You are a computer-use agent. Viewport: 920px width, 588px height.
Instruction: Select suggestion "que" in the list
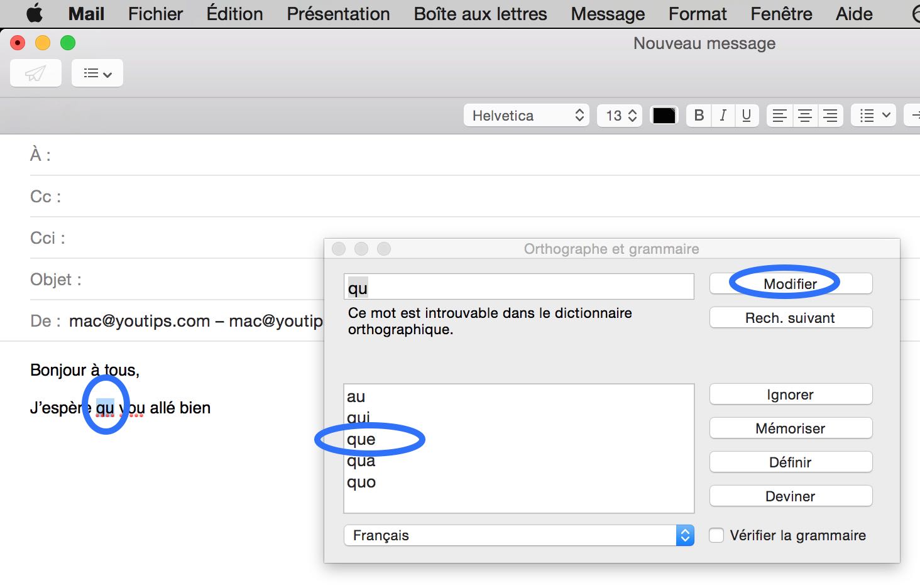pos(519,440)
